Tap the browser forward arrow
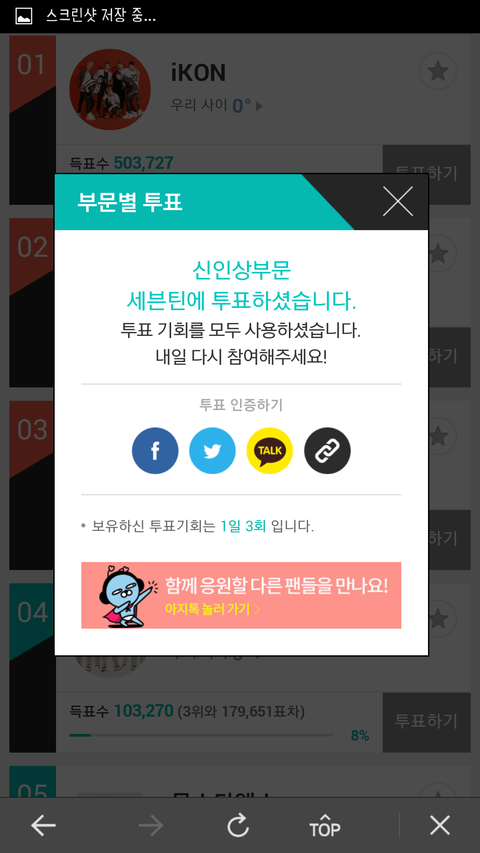The height and width of the screenshot is (853, 480). coord(151,826)
